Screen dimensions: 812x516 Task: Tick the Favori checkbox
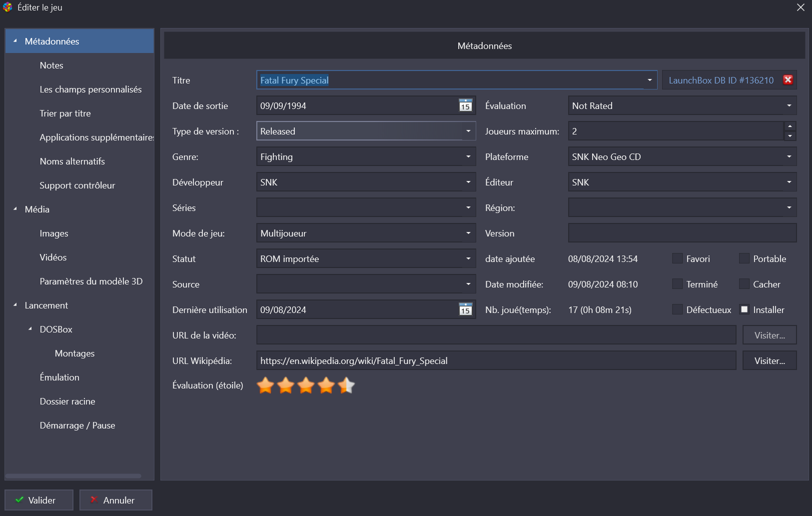[677, 258]
